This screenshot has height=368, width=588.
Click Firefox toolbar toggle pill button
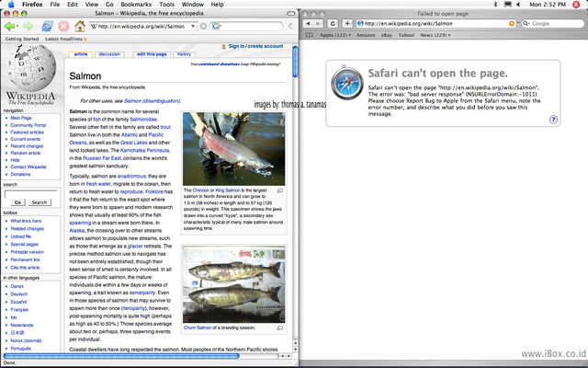click(291, 14)
